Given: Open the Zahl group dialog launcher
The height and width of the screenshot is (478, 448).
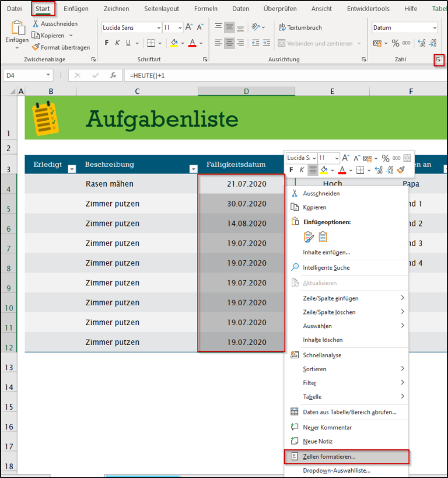Looking at the screenshot, I should point(439,60).
